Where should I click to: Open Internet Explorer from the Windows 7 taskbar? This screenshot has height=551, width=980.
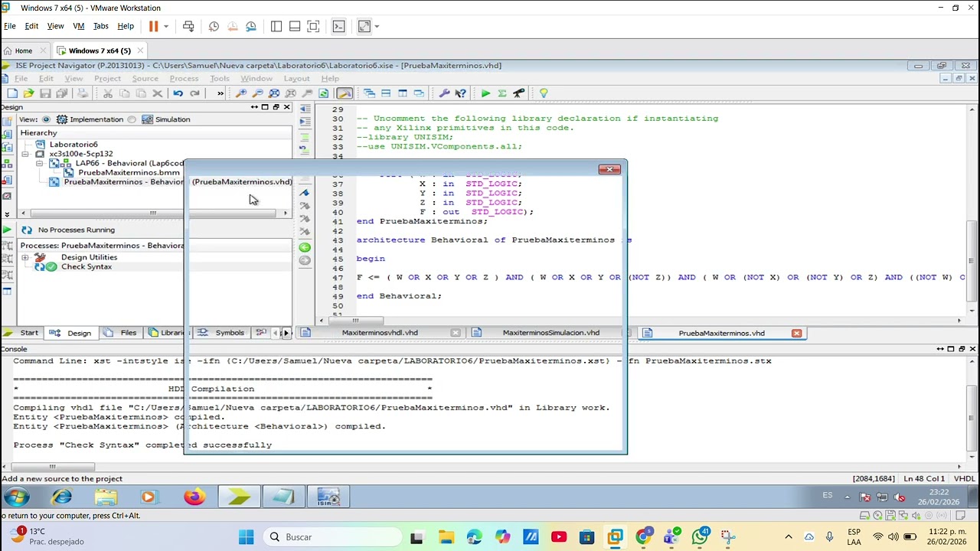coord(61,497)
